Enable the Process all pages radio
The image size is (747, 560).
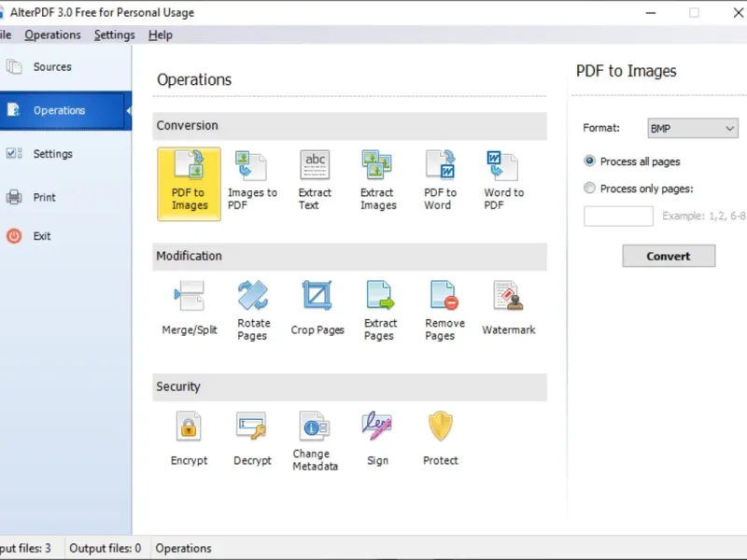[589, 161]
